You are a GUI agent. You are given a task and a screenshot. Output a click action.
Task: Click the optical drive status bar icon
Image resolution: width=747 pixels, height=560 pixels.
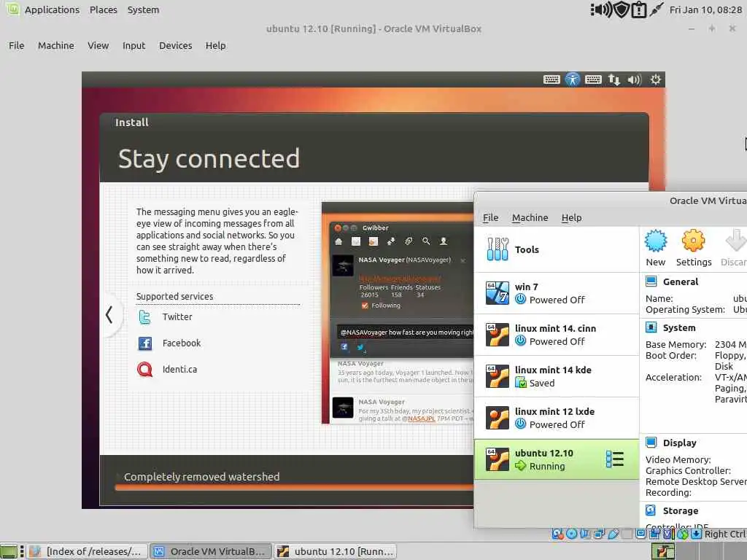571,534
